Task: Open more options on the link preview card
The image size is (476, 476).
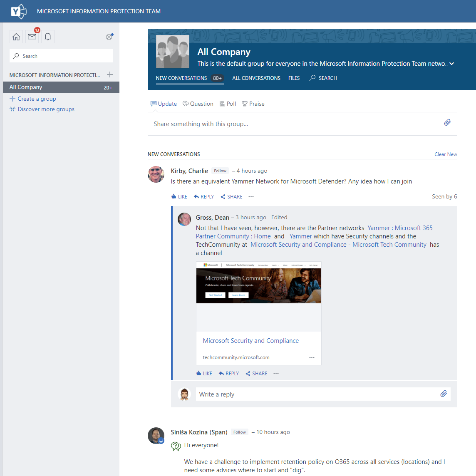Action: coord(312,357)
